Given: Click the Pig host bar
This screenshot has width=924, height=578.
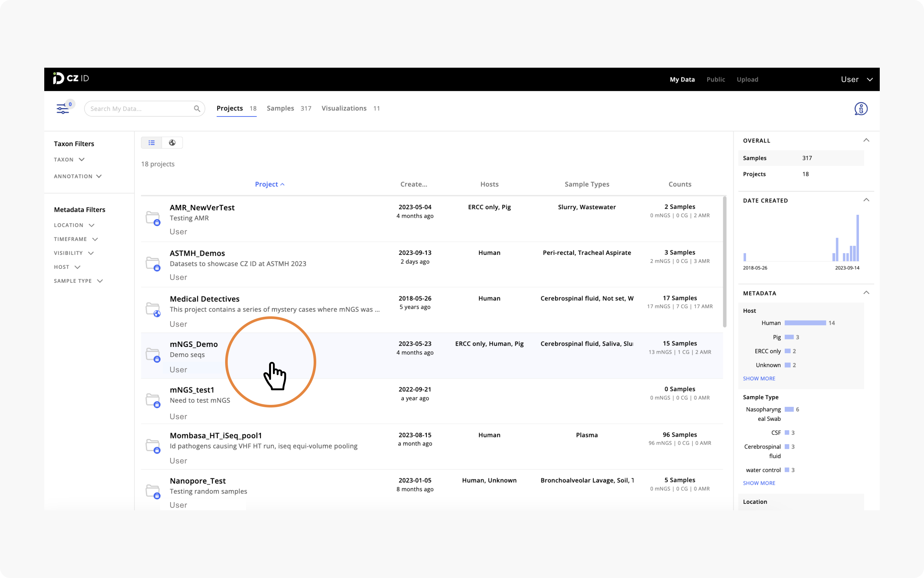Looking at the screenshot, I should (789, 337).
